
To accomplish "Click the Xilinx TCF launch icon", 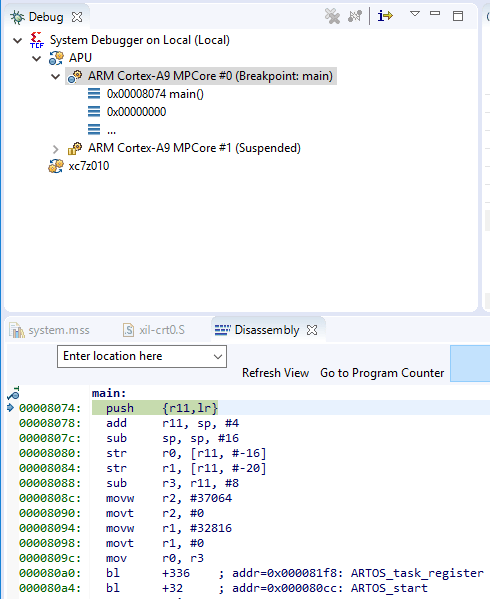I will tap(37, 40).
